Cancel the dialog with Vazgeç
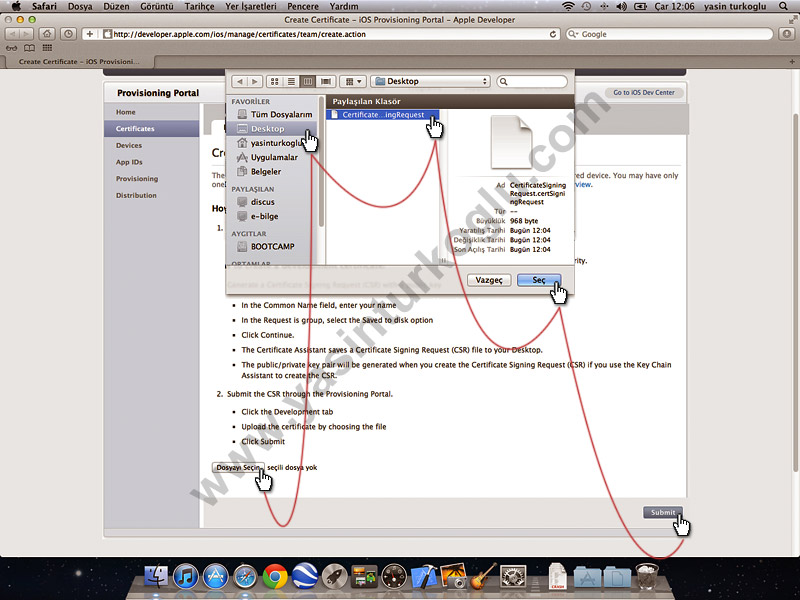This screenshot has width=800, height=600. pyautogui.click(x=489, y=280)
